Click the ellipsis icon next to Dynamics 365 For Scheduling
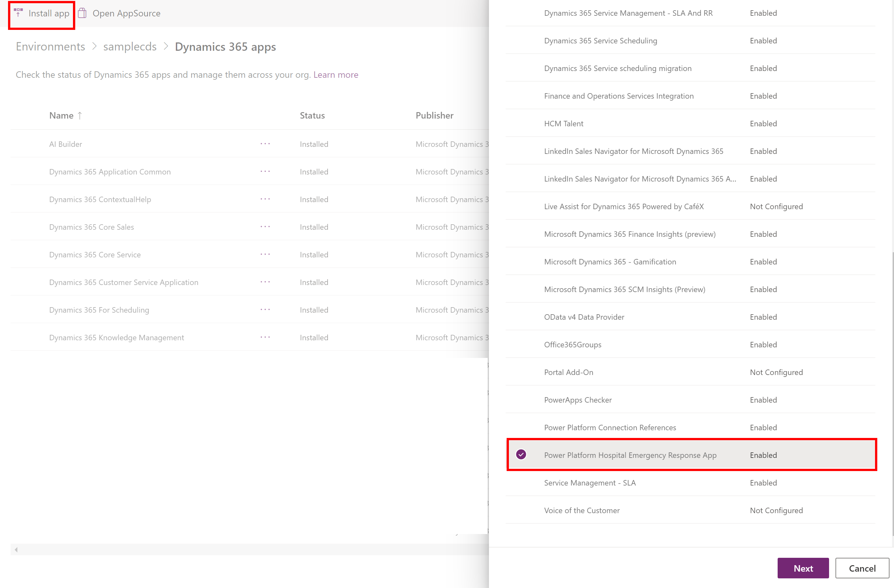The height and width of the screenshot is (588, 894). [x=265, y=309]
